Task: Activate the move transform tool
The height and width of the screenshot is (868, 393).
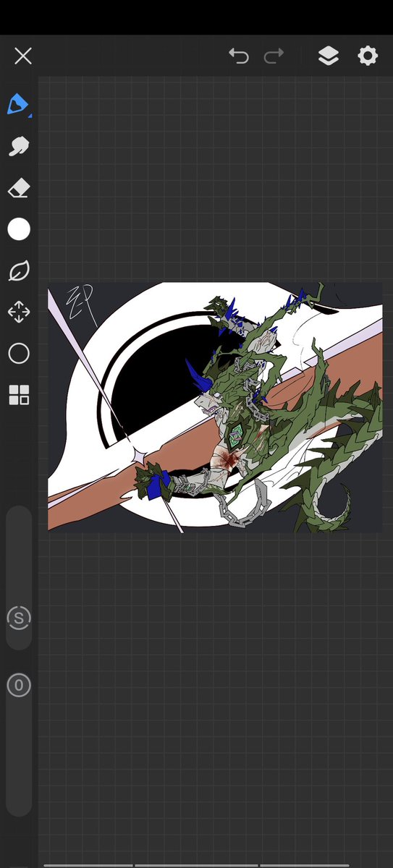Action: (x=19, y=312)
